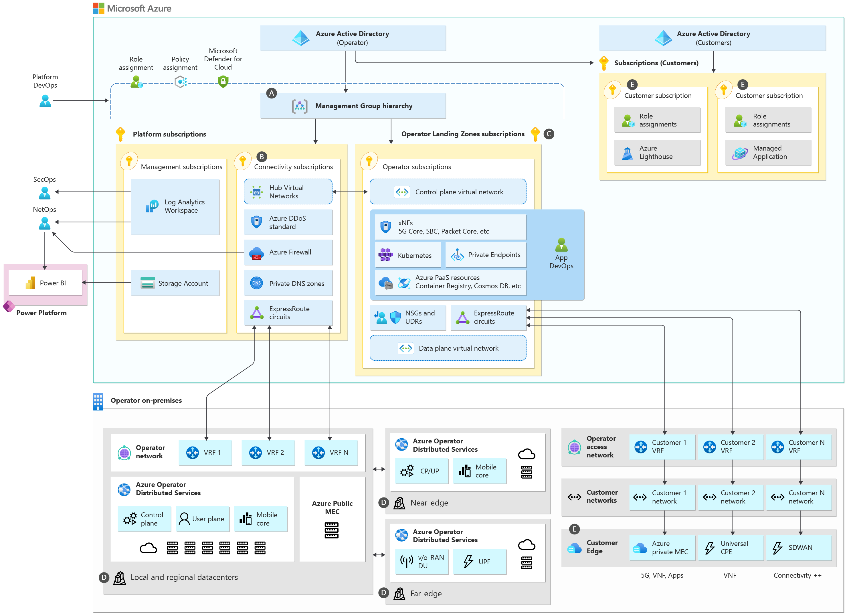This screenshot has width=847, height=616.
Task: Select the Azure DDoS standard box
Action: (x=288, y=222)
